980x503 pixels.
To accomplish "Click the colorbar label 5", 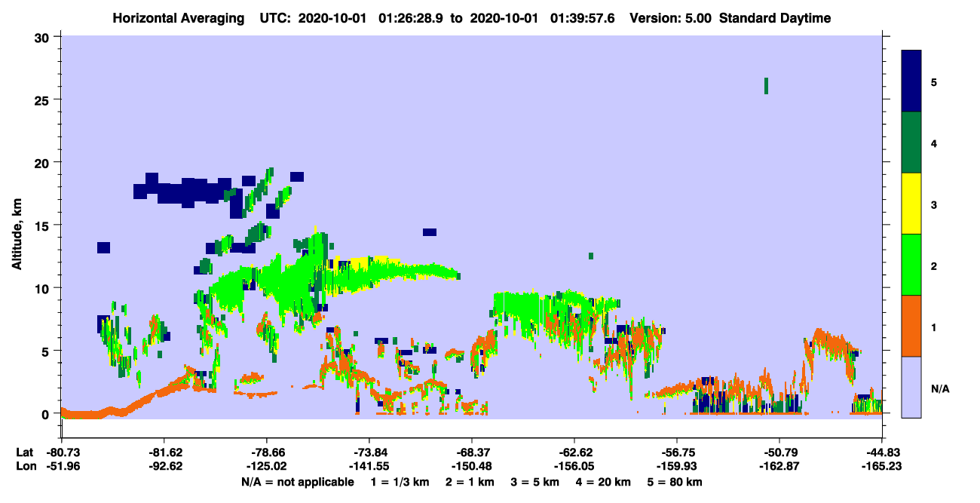I will pyautogui.click(x=934, y=81).
